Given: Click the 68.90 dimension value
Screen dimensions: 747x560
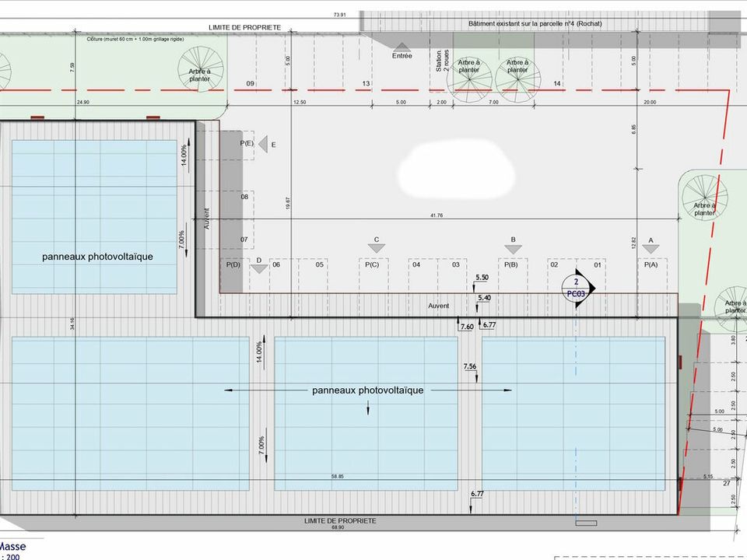Looking at the screenshot, I should (x=338, y=527).
